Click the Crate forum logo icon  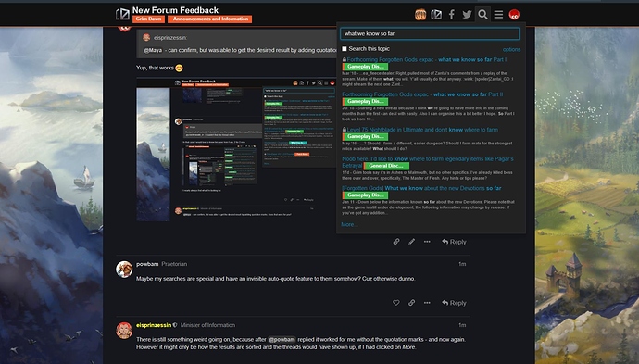click(x=122, y=15)
